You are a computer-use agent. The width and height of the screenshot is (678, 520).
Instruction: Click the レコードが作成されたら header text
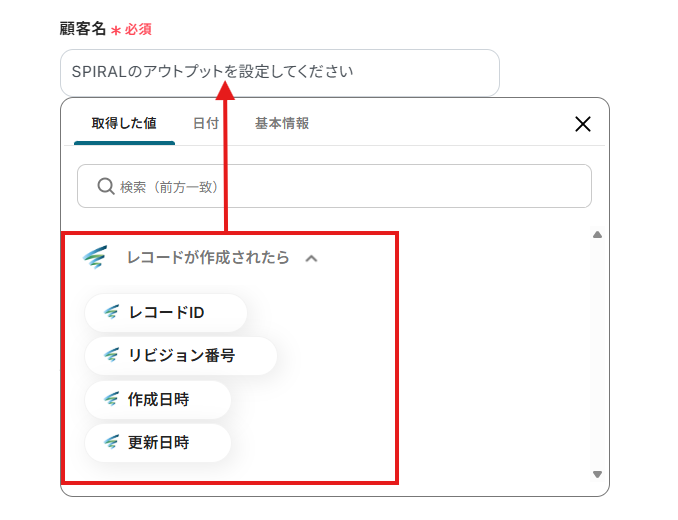[x=208, y=258]
